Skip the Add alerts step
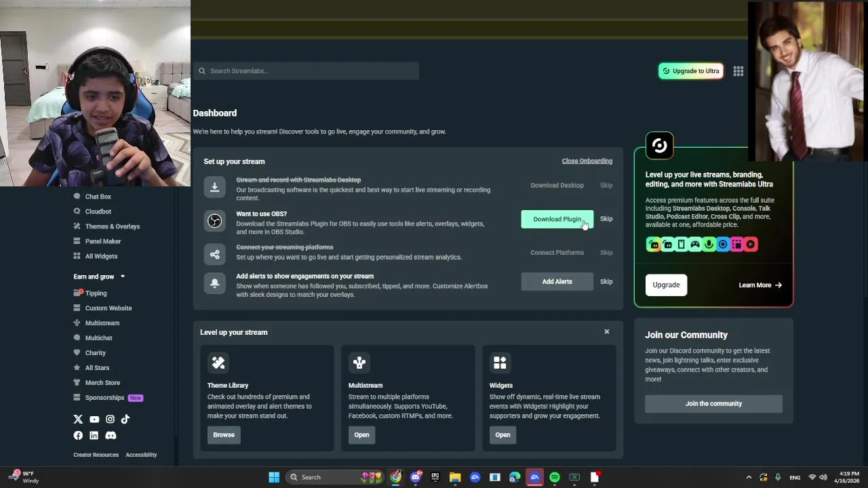Viewport: 868px width, 488px height. coord(606,282)
